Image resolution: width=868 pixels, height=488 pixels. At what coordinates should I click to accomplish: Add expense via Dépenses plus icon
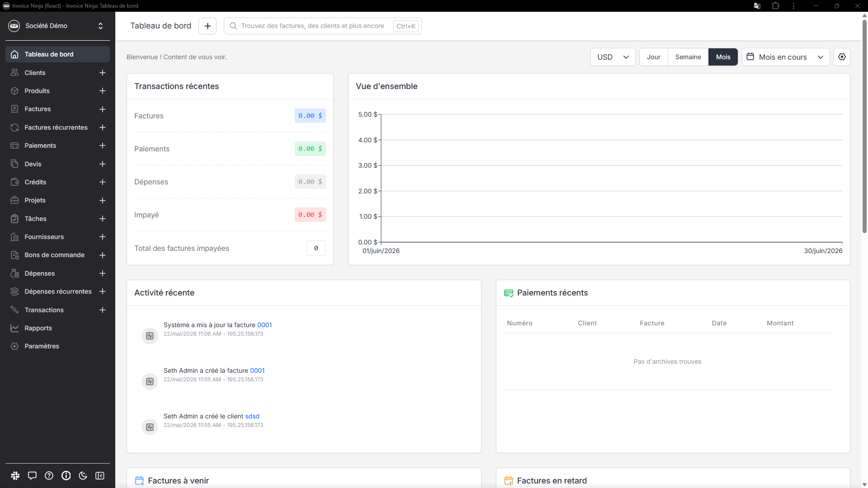[103, 273]
